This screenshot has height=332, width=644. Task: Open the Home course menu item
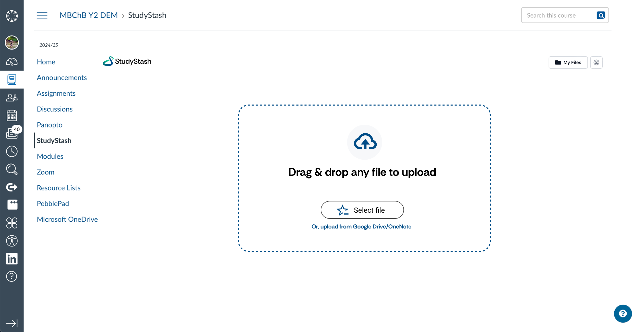click(x=46, y=62)
